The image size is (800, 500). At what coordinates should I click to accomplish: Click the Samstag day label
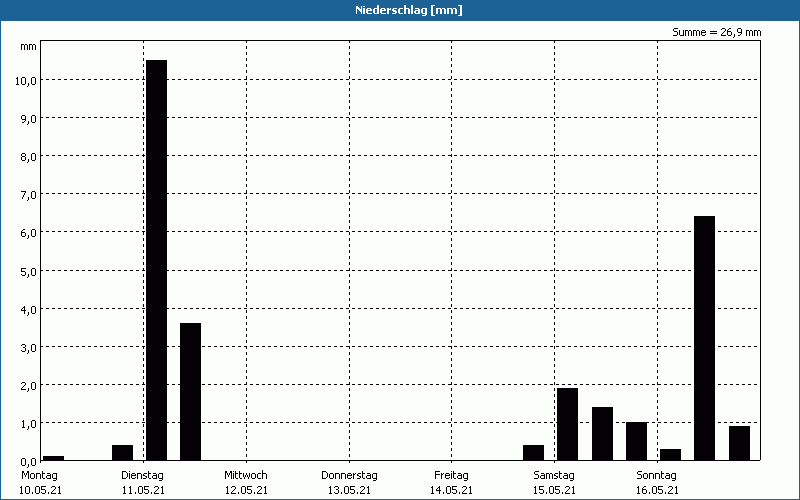(x=554, y=476)
